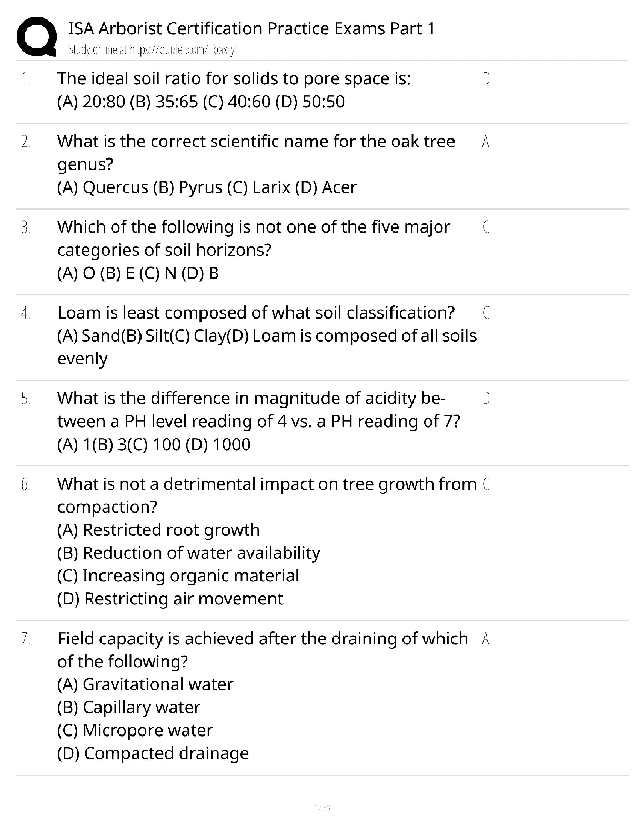
Task: Click question number 5
Action: point(26,399)
